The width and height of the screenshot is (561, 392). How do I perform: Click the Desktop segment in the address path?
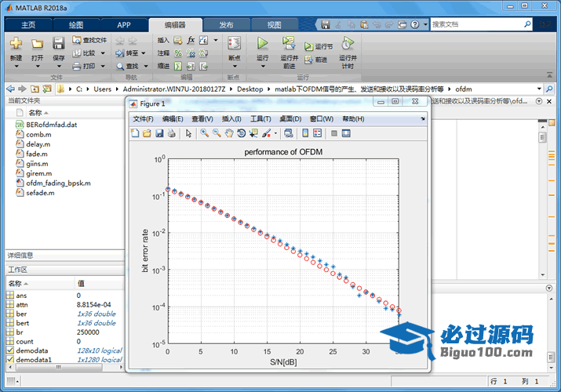pyautogui.click(x=250, y=89)
